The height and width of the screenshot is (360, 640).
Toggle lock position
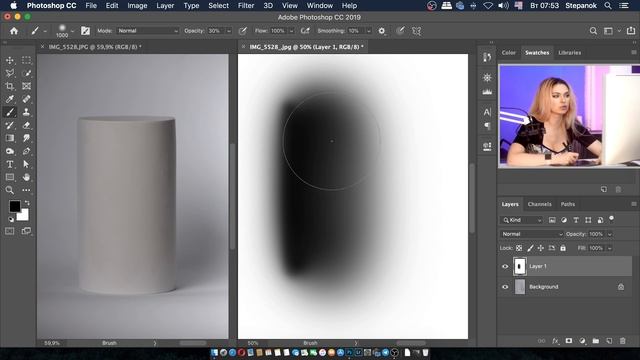point(541,248)
